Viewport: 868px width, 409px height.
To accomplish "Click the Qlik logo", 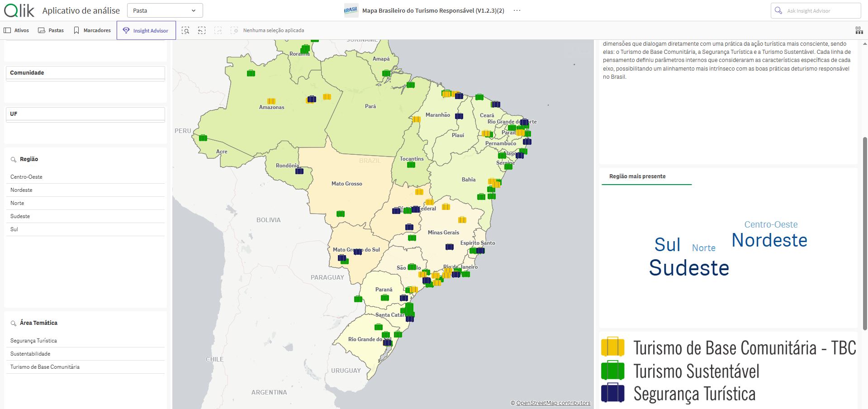I will click(19, 10).
